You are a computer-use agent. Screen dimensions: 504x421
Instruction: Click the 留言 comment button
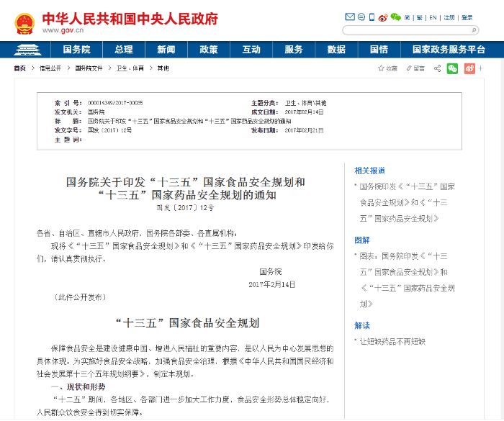click(415, 68)
